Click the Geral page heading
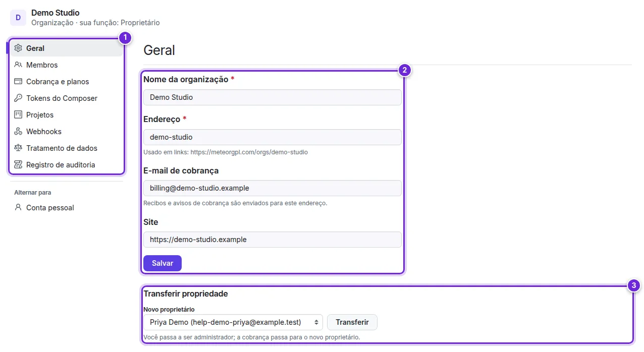Screen dimensions: 644x352 pos(159,50)
